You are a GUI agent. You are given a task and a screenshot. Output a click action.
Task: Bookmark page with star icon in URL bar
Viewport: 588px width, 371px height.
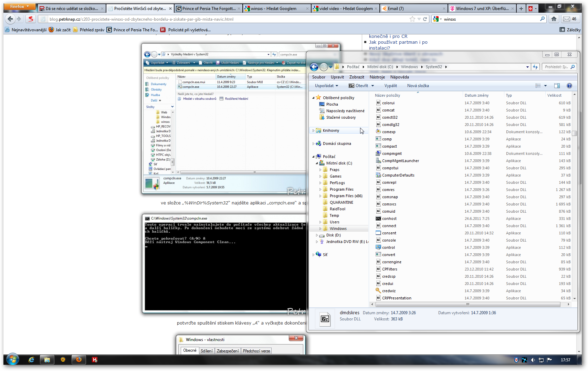[x=412, y=19]
